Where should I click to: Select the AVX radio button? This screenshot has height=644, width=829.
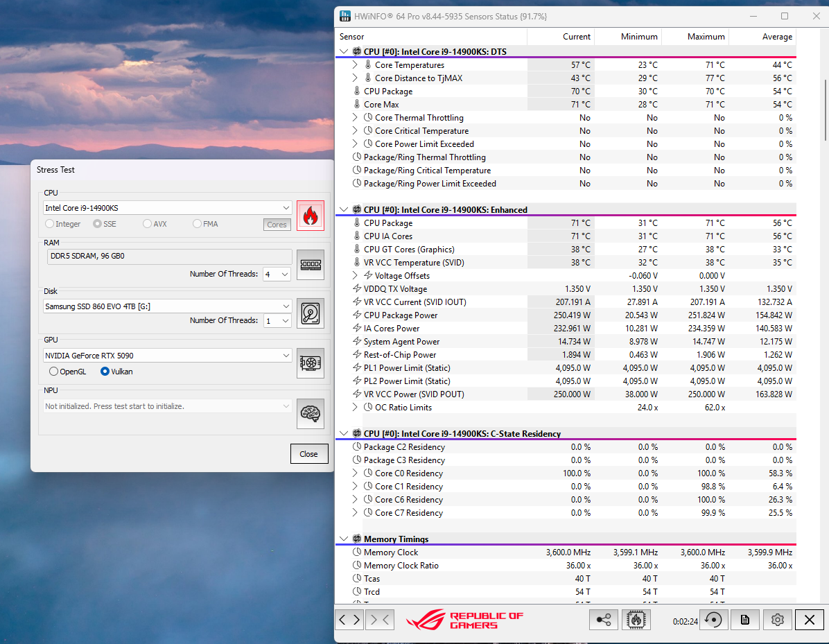click(x=147, y=224)
